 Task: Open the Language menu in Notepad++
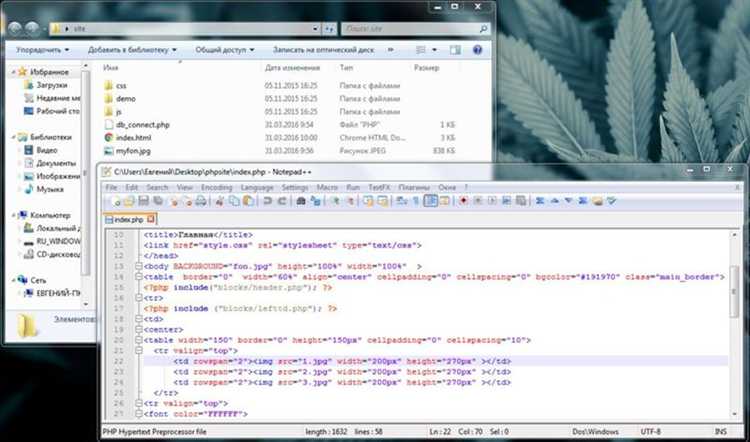[256, 187]
